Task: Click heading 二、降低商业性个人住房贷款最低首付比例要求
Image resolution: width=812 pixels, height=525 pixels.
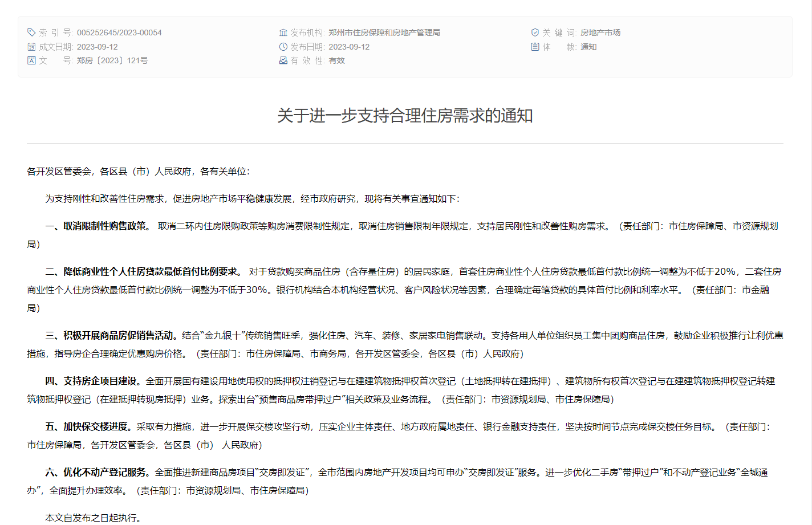Action: coord(144,271)
